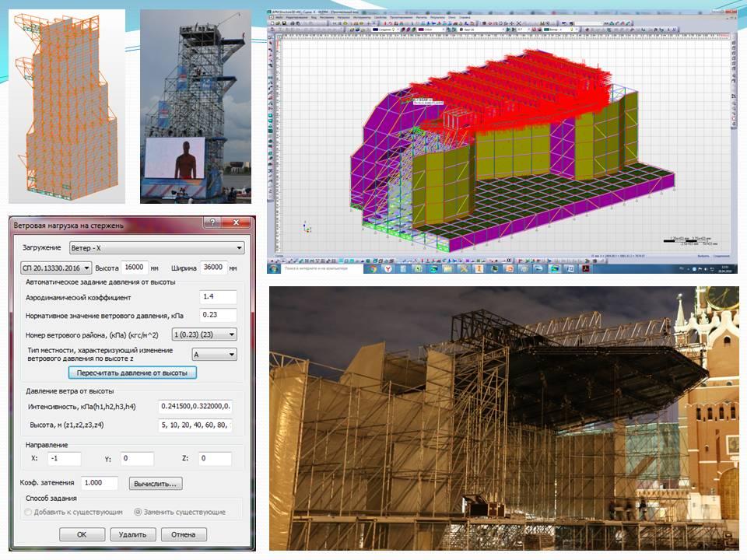Click the Вычислить... button
The width and height of the screenshot is (747, 560).
click(x=156, y=484)
